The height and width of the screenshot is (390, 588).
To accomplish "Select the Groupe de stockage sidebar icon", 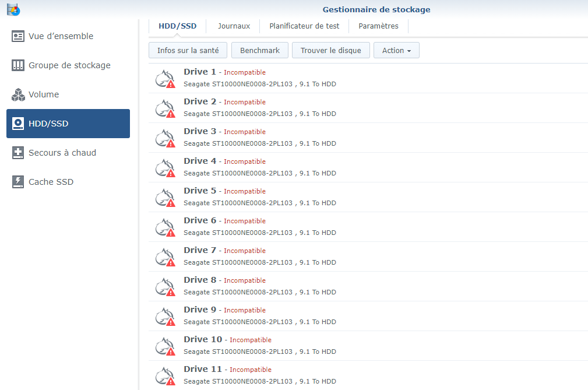I will pyautogui.click(x=18, y=65).
